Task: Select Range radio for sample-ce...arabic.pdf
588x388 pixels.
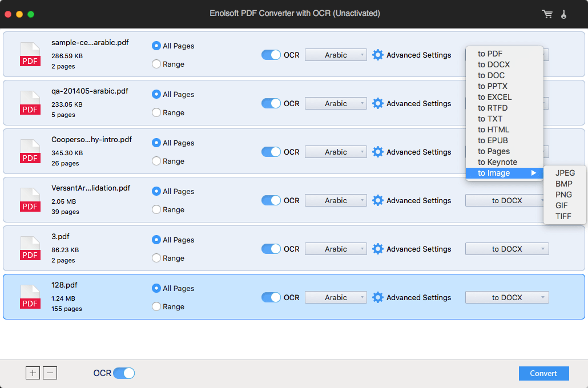Action: [156, 64]
